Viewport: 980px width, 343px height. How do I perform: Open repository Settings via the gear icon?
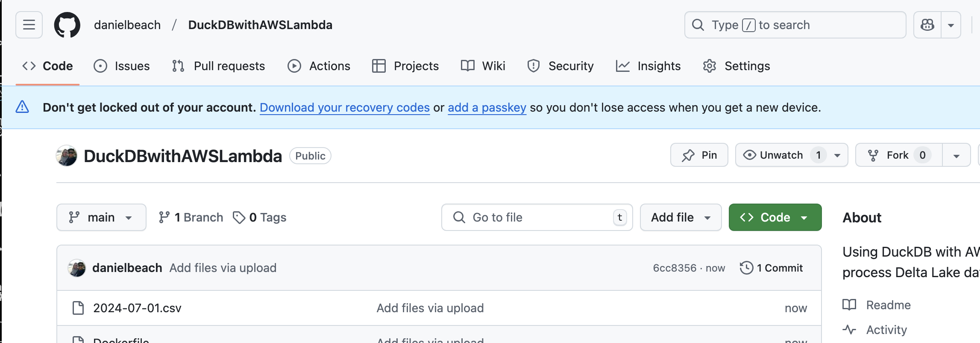click(709, 66)
